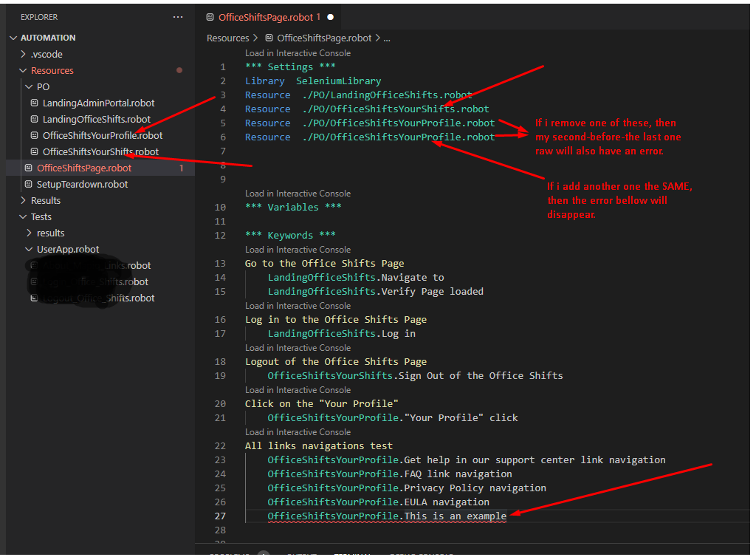
Task: Click the '*** Keywords ***' header
Action: click(290, 236)
